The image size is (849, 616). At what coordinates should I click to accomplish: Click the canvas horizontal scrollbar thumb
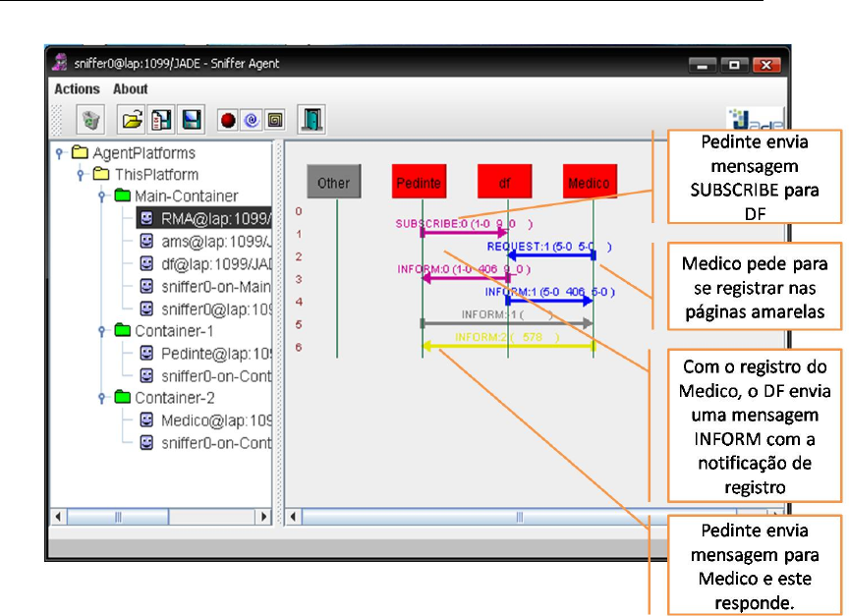click(x=519, y=517)
